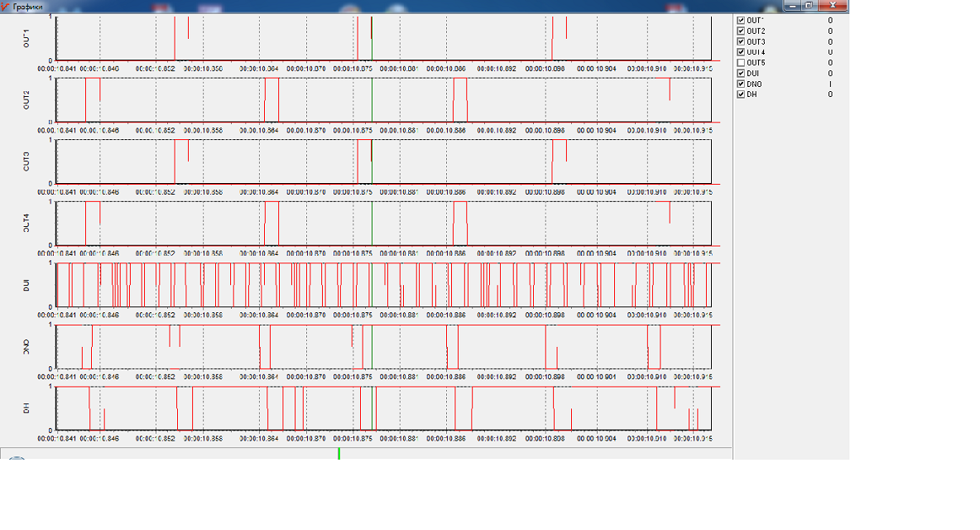Image resolution: width=980 pixels, height=530 pixels.
Task: Disable the OUT3 channel checkbox
Action: point(741,42)
